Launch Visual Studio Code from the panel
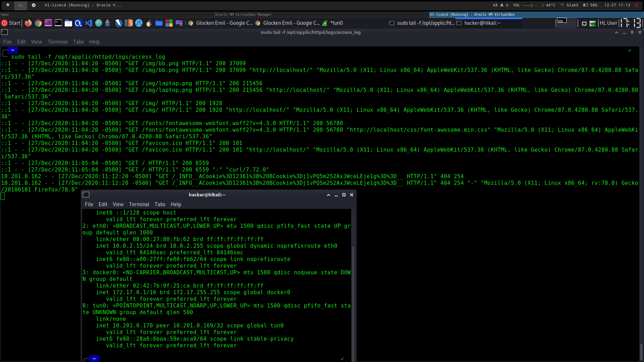 [x=88, y=23]
